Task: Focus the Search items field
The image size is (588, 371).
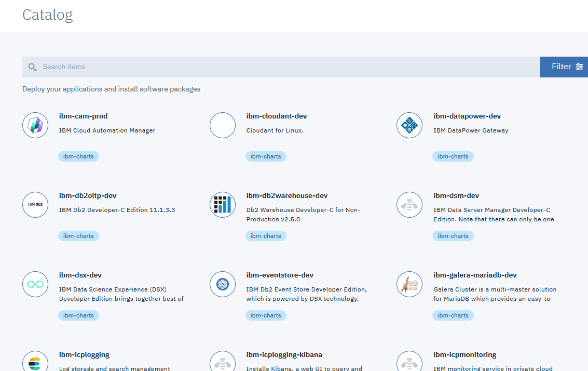Action: coord(281,67)
